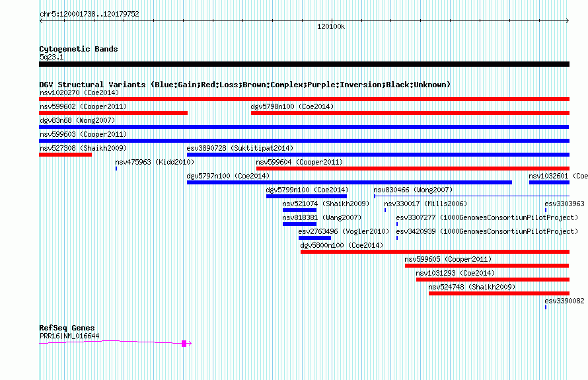Viewport: 588px width, 380px height.
Task: Open nsv599604 (Cooper2011) variant label
Action: coord(299,162)
